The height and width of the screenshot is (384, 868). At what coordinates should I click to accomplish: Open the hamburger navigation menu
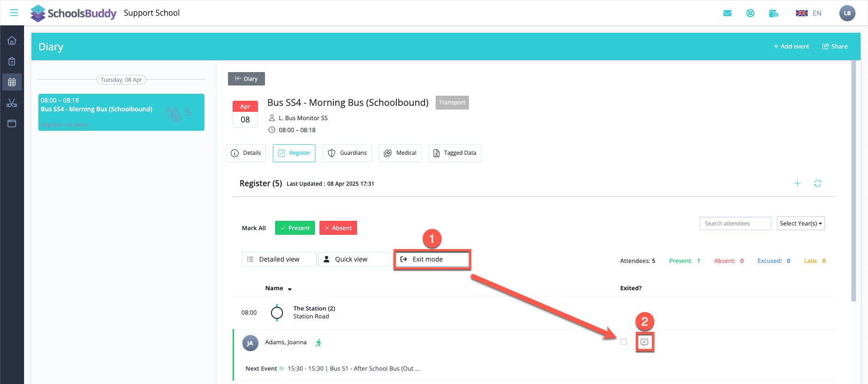[x=14, y=12]
